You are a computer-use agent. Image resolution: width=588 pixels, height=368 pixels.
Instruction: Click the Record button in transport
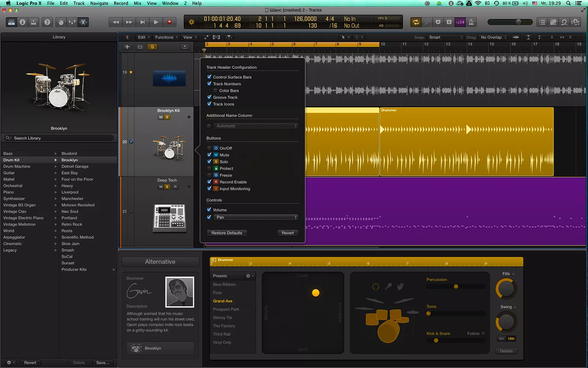tap(169, 22)
